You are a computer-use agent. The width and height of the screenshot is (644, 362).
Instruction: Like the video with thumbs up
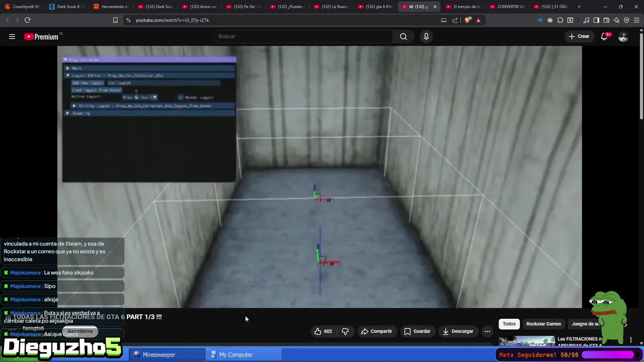click(x=323, y=331)
